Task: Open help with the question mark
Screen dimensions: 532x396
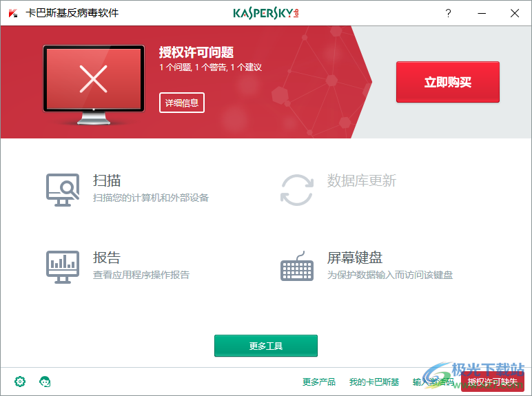Action: coord(448,13)
